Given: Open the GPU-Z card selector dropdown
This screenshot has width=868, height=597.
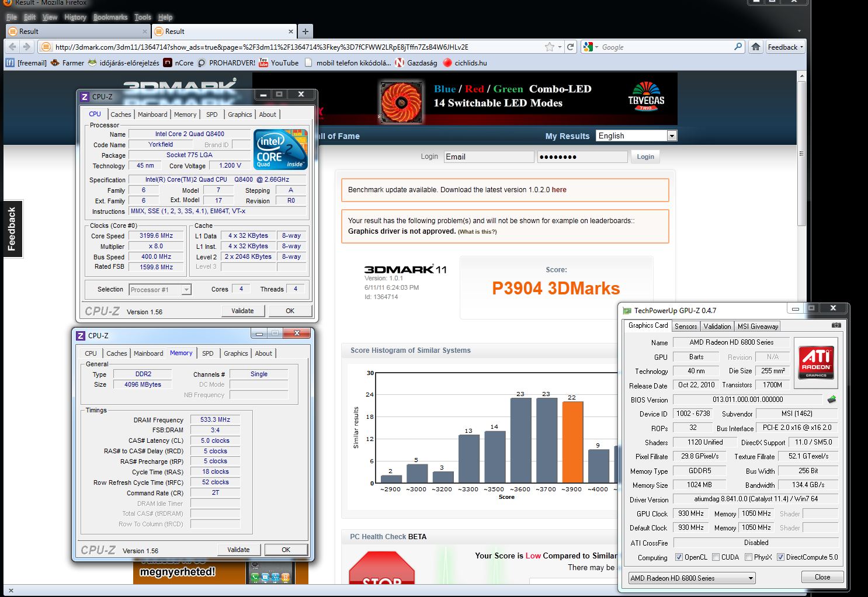Looking at the screenshot, I should [692, 578].
